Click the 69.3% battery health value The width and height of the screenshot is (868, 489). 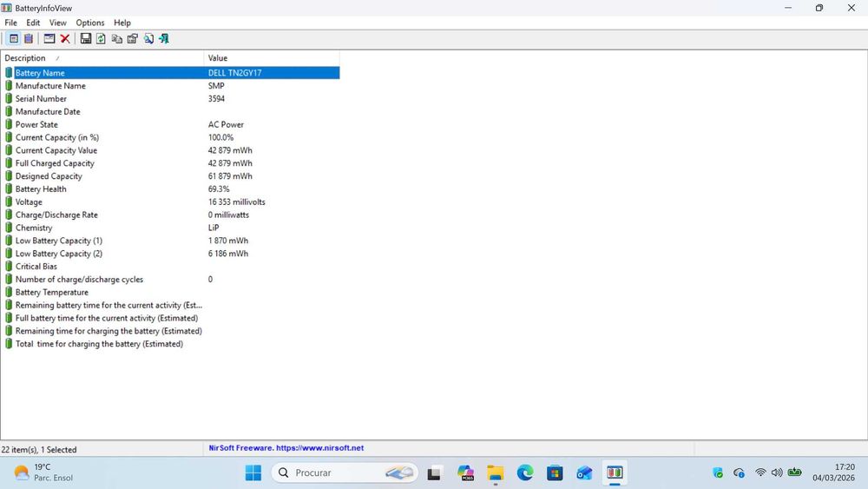(x=219, y=188)
